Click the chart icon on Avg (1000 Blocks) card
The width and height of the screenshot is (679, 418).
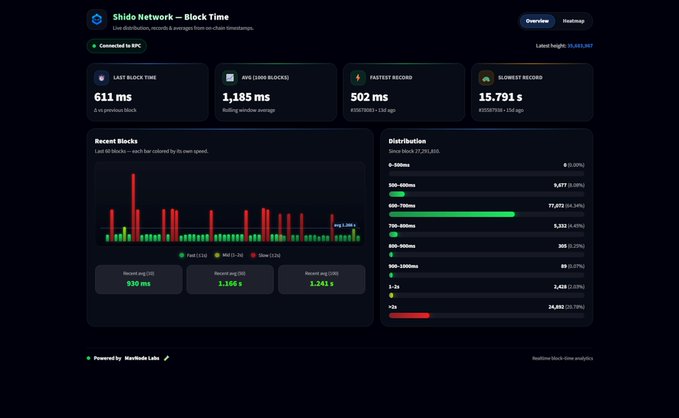230,78
